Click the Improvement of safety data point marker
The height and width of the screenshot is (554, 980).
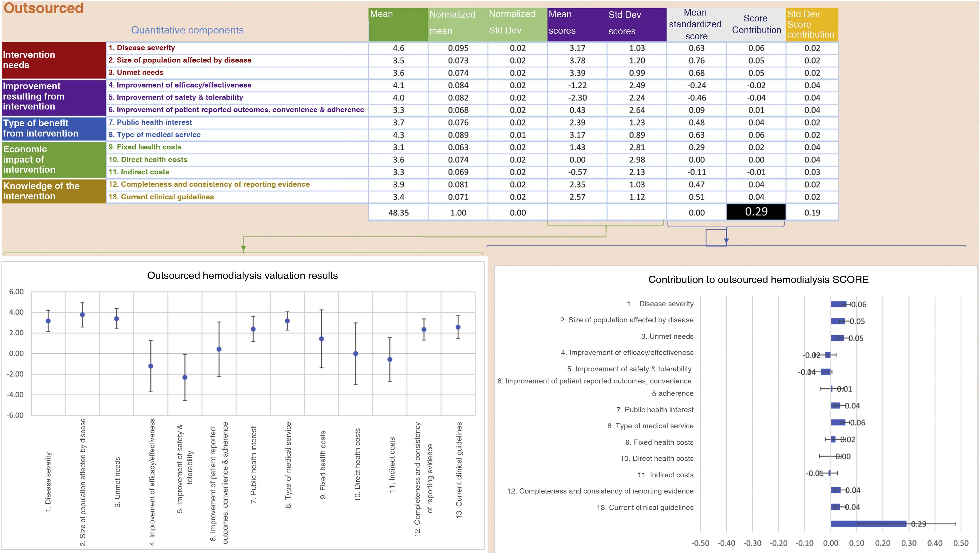(x=185, y=377)
